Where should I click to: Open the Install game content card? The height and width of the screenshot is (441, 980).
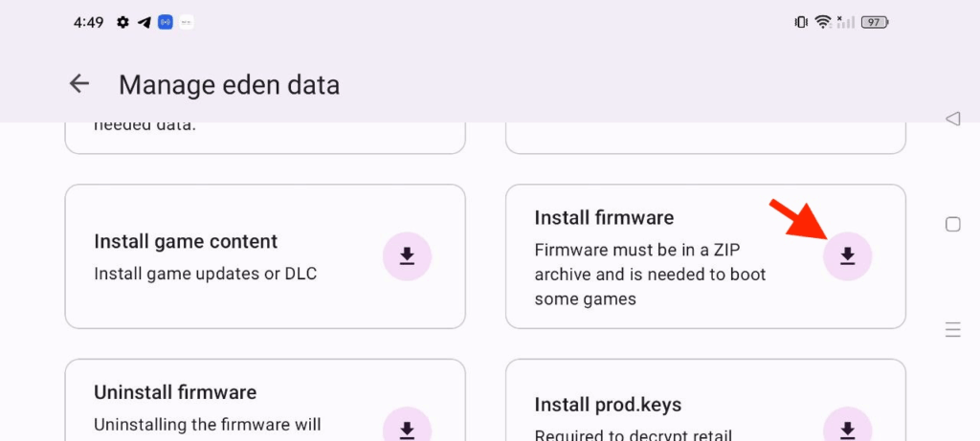coord(265,256)
